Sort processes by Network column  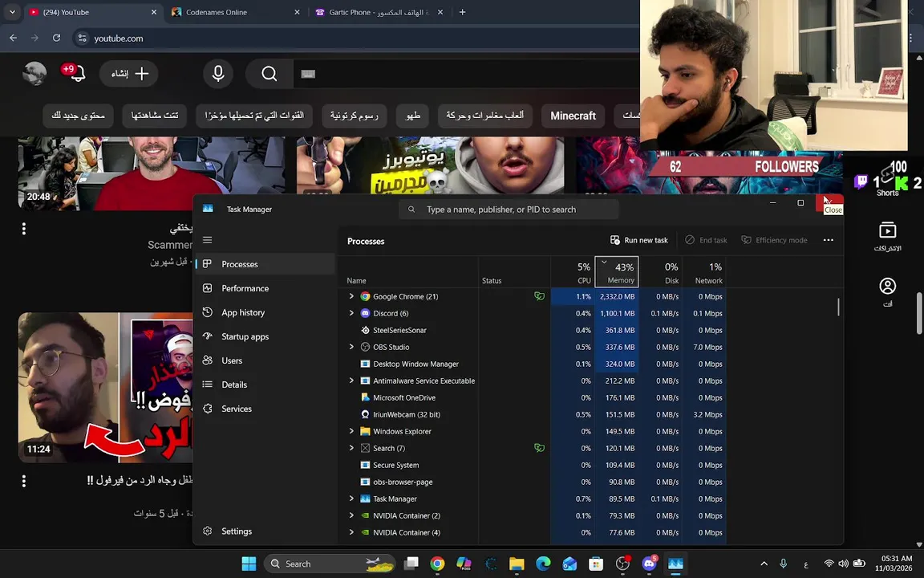click(704, 272)
